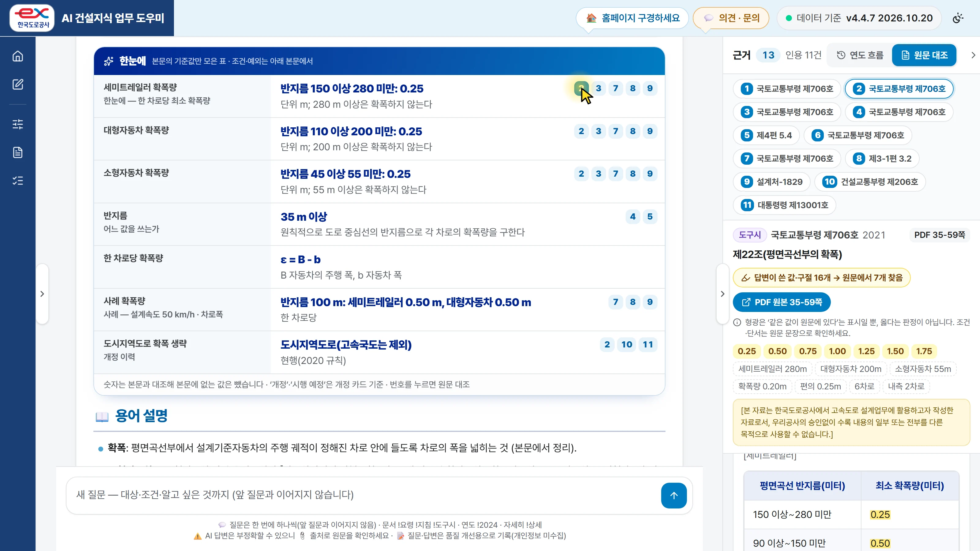
Task: Click the Korea Expressway logo
Action: (32, 18)
